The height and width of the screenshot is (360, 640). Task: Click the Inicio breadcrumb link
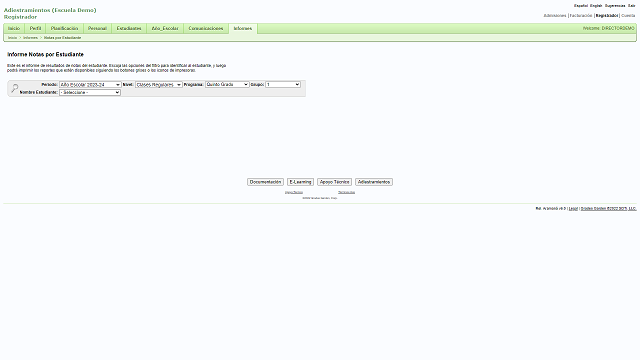(x=13, y=38)
